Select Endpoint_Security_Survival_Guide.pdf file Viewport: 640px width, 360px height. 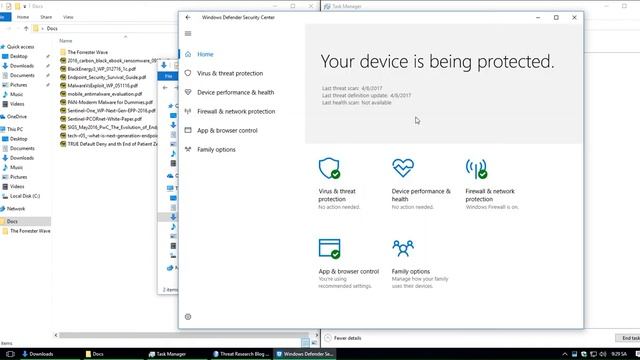tap(107, 77)
